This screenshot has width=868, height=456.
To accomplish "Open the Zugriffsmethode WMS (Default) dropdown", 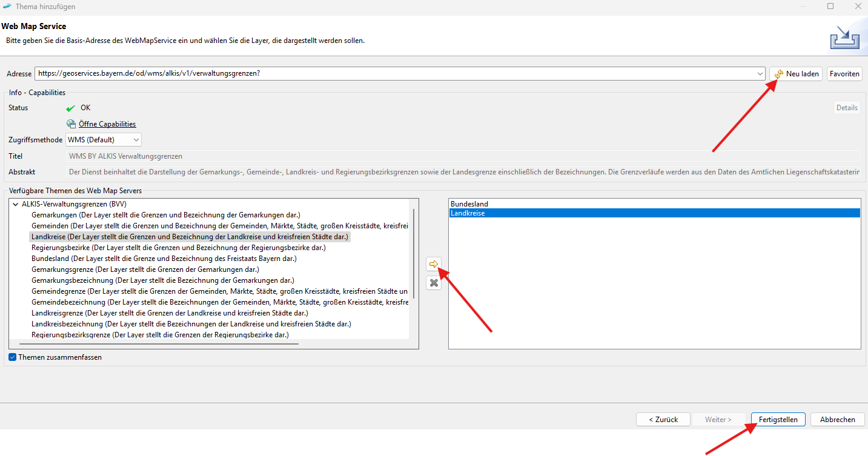I will point(104,140).
